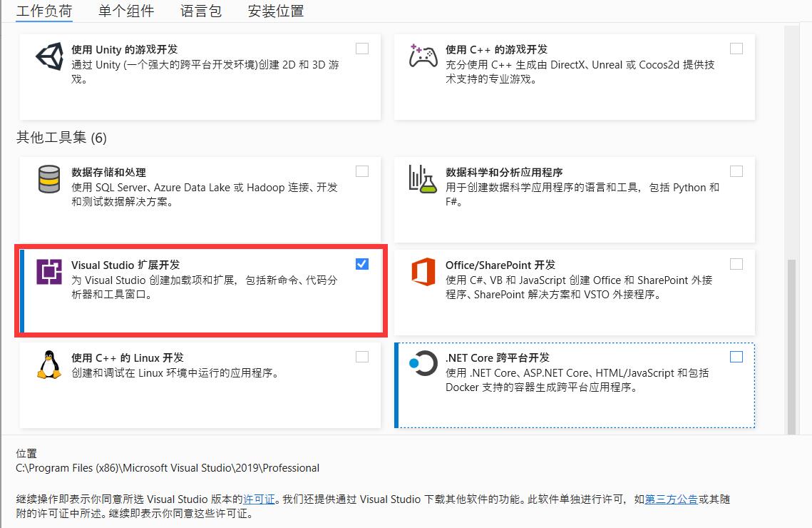The width and height of the screenshot is (812, 528).
Task: Open the 许可证 license link
Action: tap(259, 499)
